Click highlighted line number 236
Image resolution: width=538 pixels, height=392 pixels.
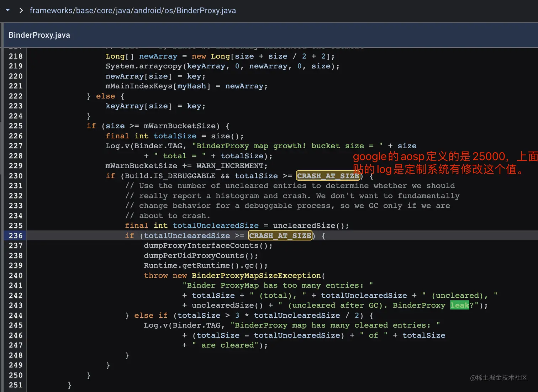coord(16,235)
